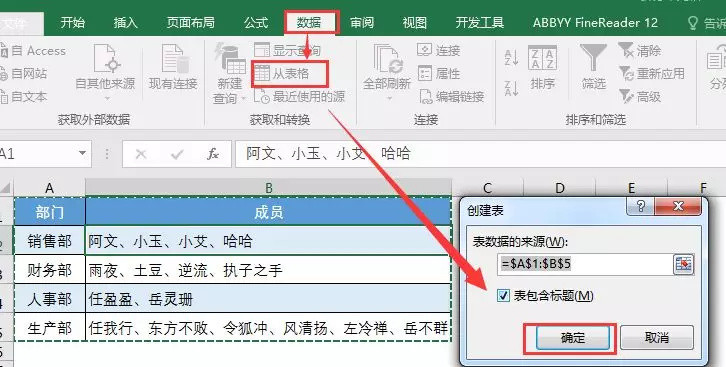Toggle the 表包含标题 checkbox
This screenshot has width=726, height=367.
[x=503, y=295]
